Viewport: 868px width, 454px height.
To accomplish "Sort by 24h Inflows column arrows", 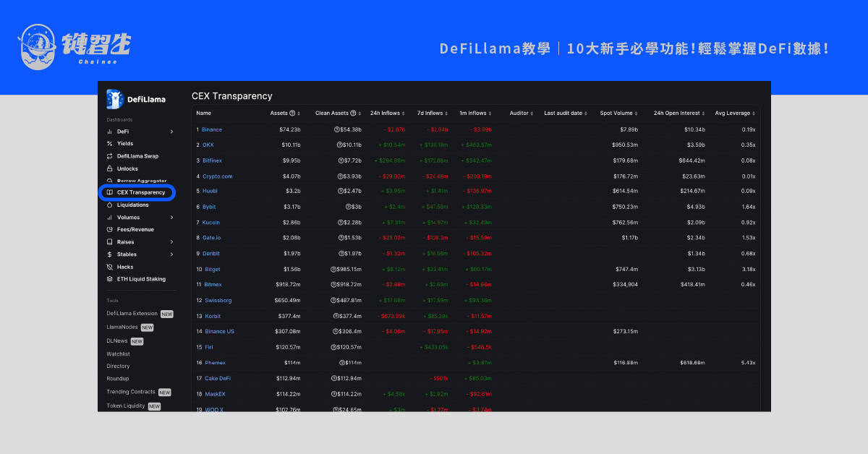I will point(403,113).
